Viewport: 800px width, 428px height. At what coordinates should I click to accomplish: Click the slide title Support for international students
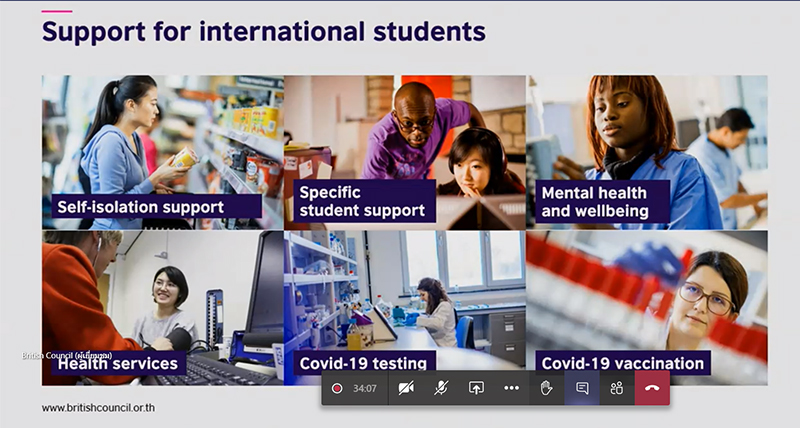pyautogui.click(x=264, y=32)
